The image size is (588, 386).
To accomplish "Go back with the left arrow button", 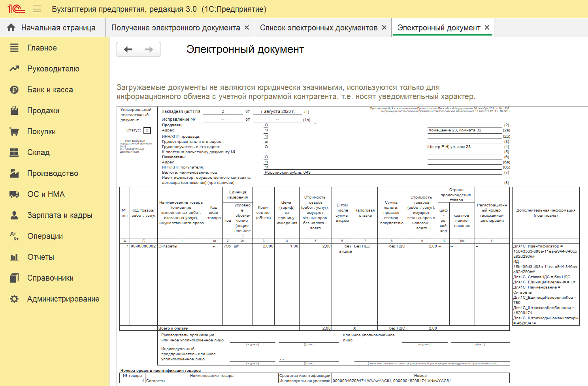I will pos(128,49).
